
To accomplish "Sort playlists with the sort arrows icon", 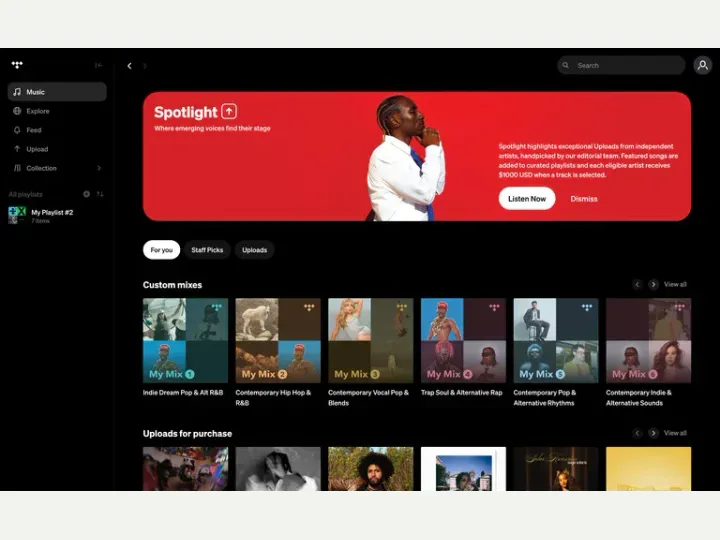I will tap(100, 194).
